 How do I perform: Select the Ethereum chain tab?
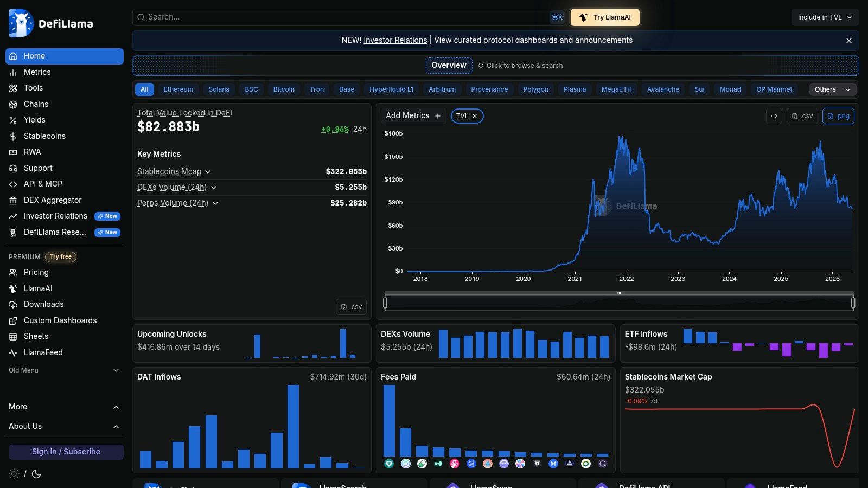[x=178, y=89]
